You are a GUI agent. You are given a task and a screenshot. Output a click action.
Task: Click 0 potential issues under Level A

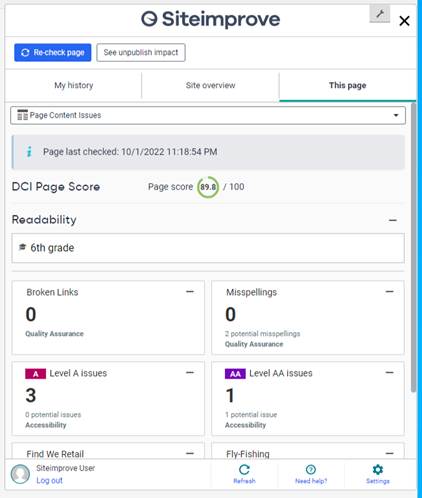(53, 415)
